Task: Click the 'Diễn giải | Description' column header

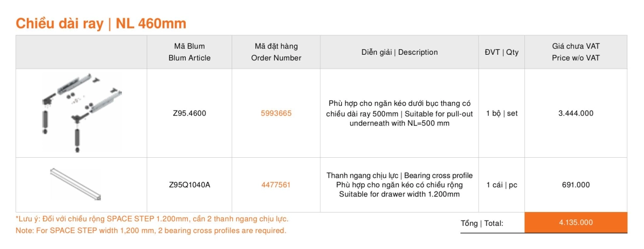Action: [399, 52]
